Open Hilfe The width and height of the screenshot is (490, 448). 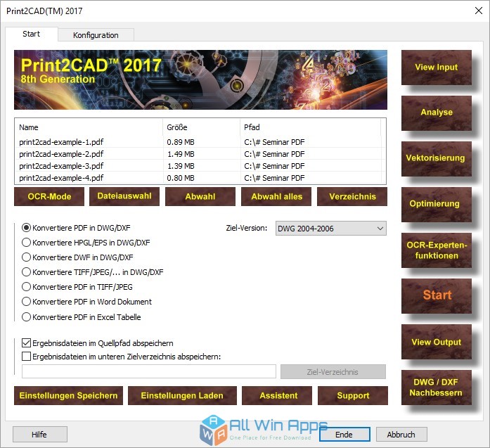(x=39, y=435)
